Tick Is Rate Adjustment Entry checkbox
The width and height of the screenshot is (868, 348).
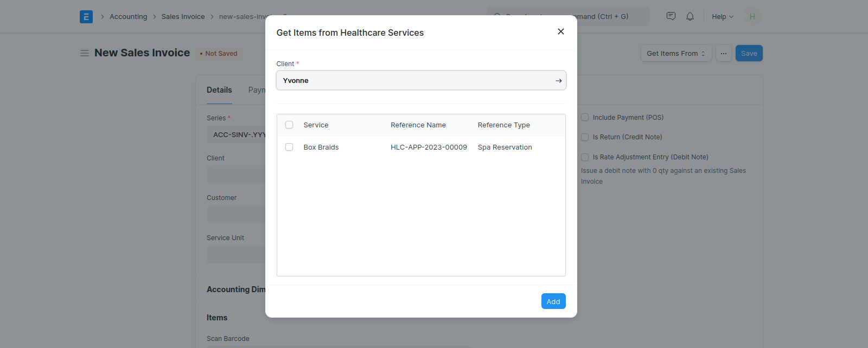pos(585,157)
